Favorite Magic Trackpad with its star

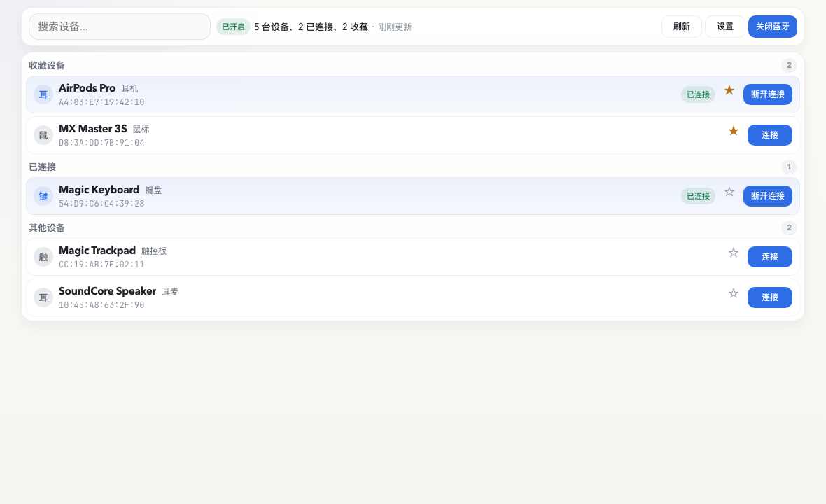click(x=734, y=253)
